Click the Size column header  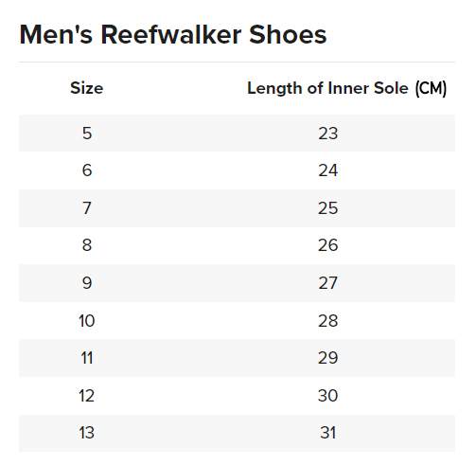coord(87,88)
